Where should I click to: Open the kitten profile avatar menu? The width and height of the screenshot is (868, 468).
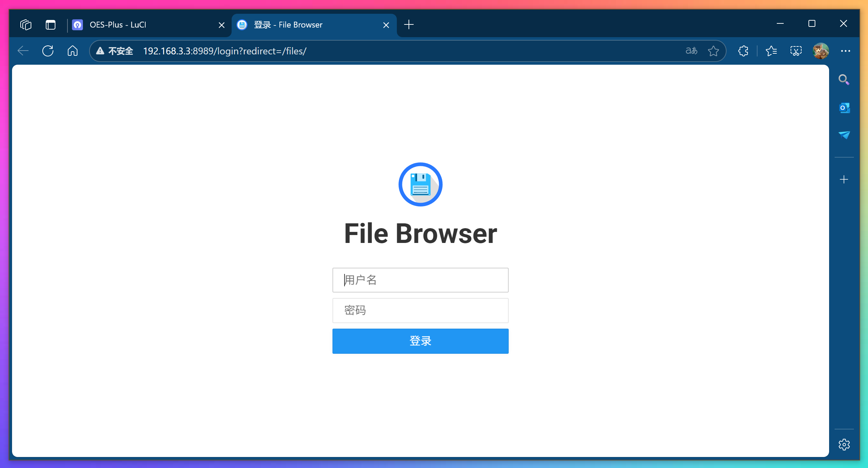(821, 51)
